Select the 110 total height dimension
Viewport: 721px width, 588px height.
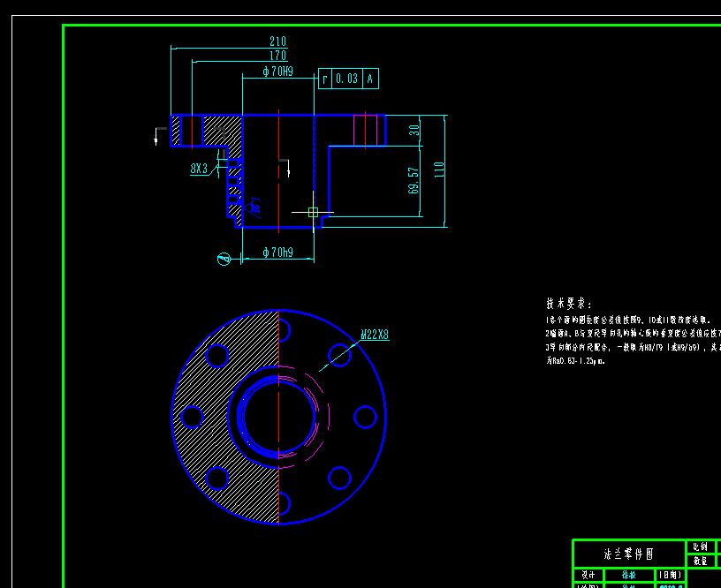(x=439, y=170)
